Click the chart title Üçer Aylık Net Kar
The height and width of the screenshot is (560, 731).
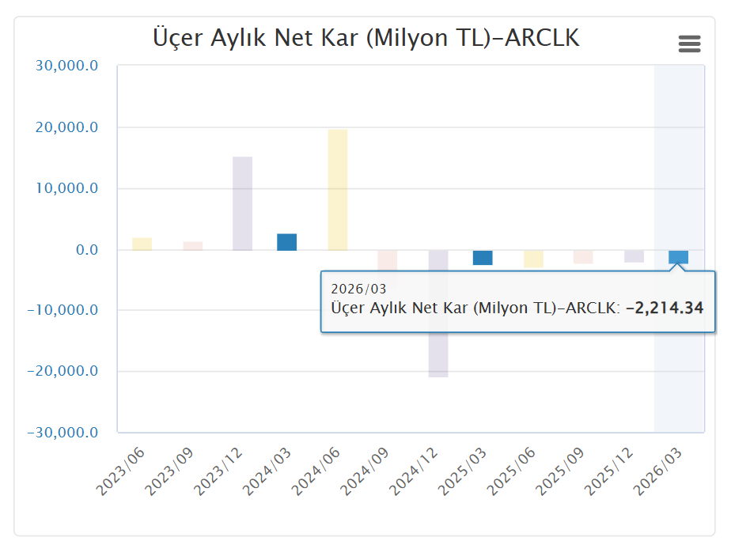click(365, 37)
